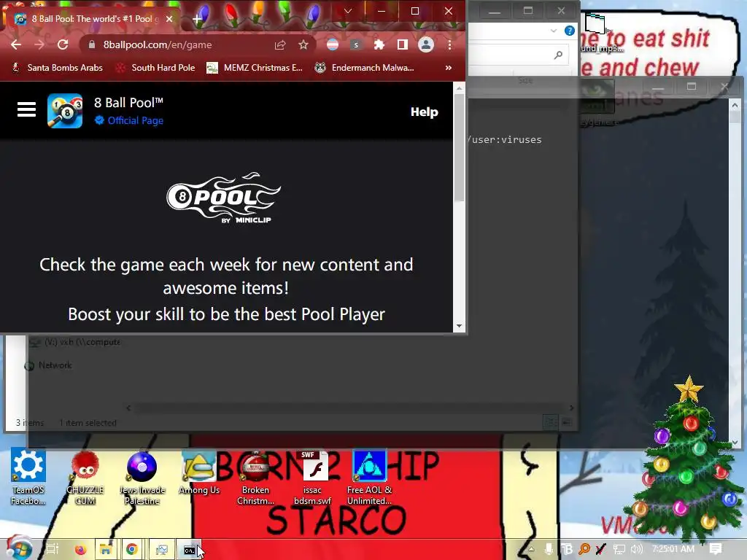Open tab search chevron in Chrome
The height and width of the screenshot is (560, 747).
pos(348,11)
